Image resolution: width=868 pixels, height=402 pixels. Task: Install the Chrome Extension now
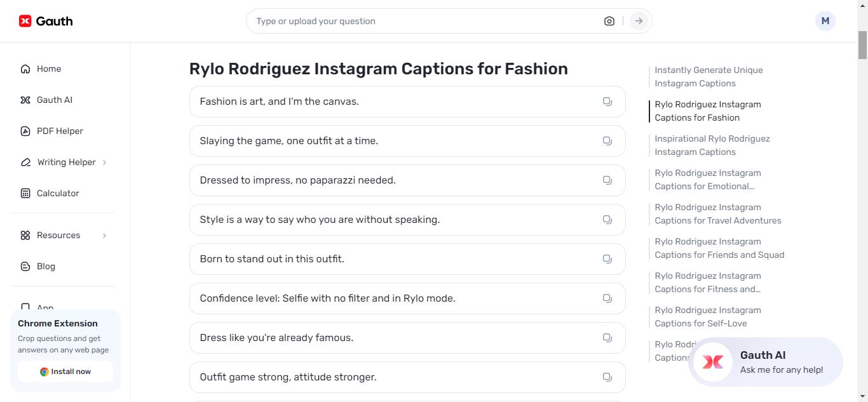pos(65,372)
